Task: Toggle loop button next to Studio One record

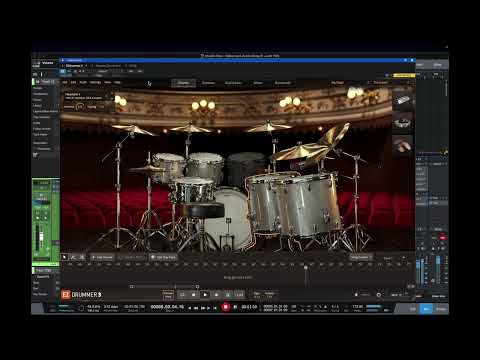Action: tap(235, 307)
